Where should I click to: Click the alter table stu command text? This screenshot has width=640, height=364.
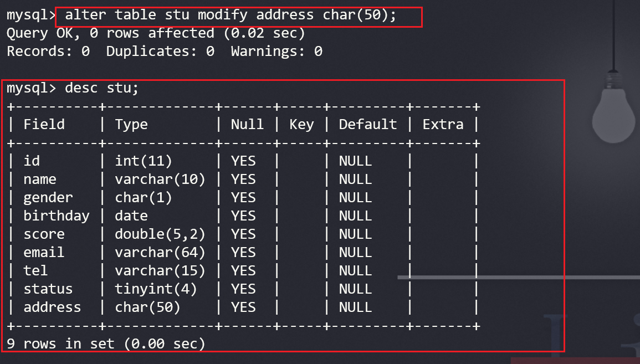click(x=231, y=16)
